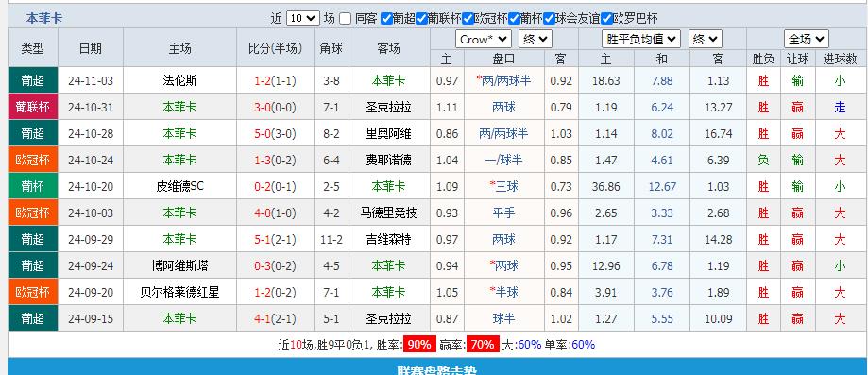Screen dimensions: 868x375
Task: Open the 终 dropdown next to 胜平负均值
Action: (706, 40)
